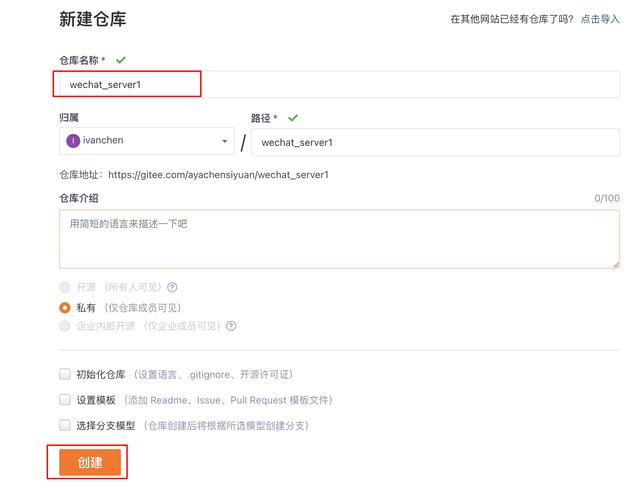Screen dimensions: 640x488
Task: Click the help icon beside 开源 option
Action: point(172,287)
